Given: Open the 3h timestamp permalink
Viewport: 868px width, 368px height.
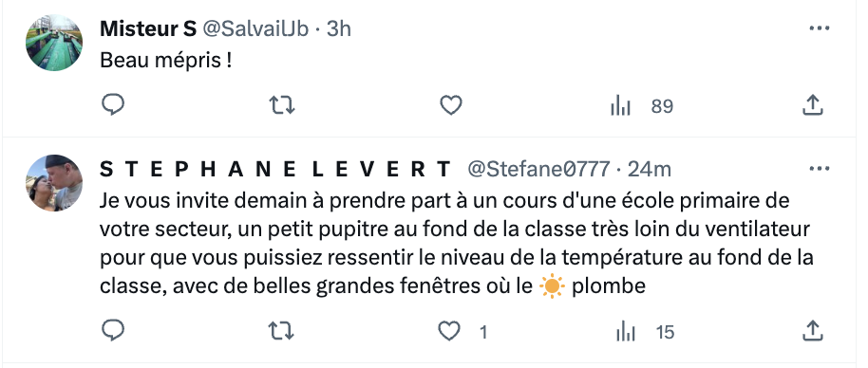Looking at the screenshot, I should click(x=339, y=28).
